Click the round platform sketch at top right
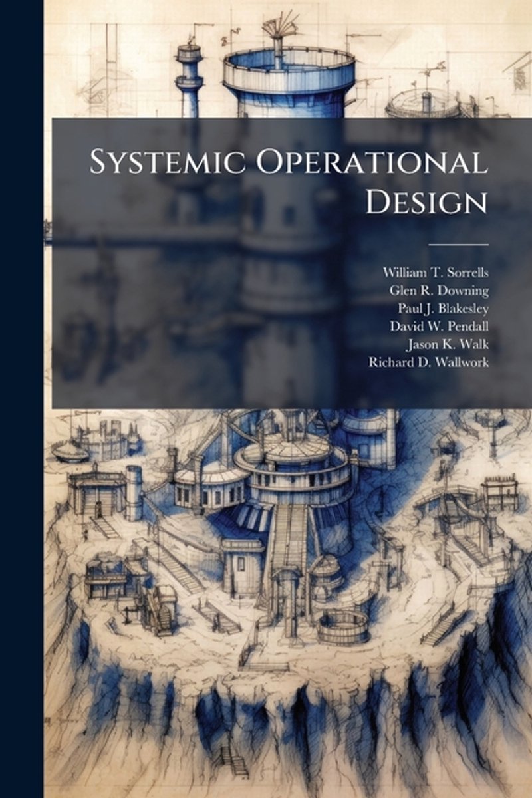This screenshot has width=532, height=798. point(422,103)
